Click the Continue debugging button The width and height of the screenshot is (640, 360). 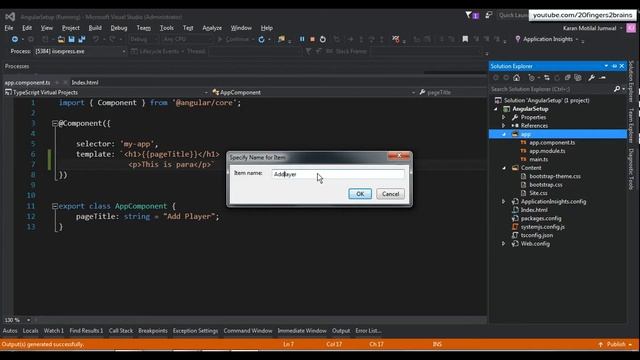coord(233,39)
